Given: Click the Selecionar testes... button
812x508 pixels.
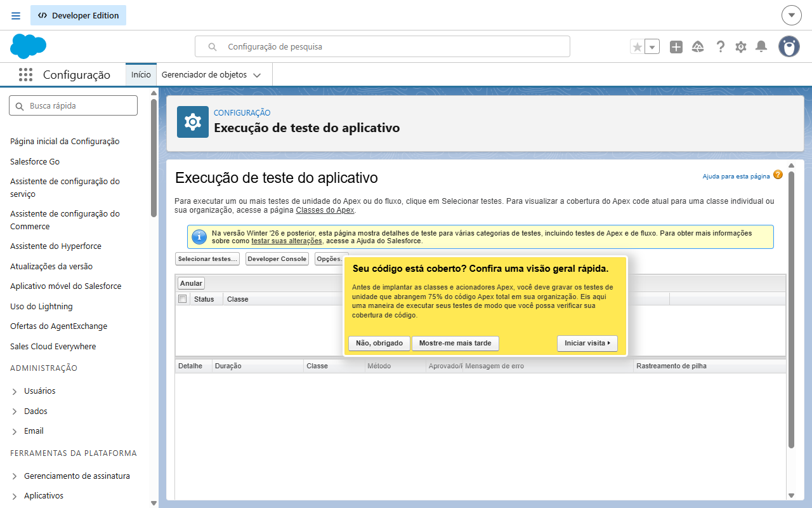Looking at the screenshot, I should click(x=207, y=259).
